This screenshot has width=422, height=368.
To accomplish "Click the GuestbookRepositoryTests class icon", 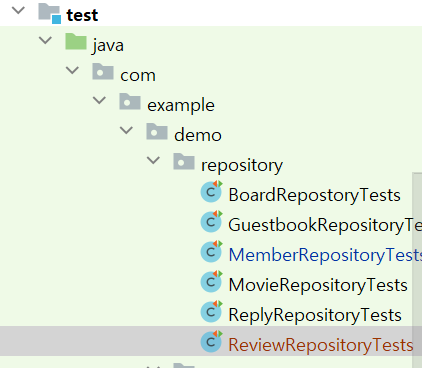I will pyautogui.click(x=212, y=222).
